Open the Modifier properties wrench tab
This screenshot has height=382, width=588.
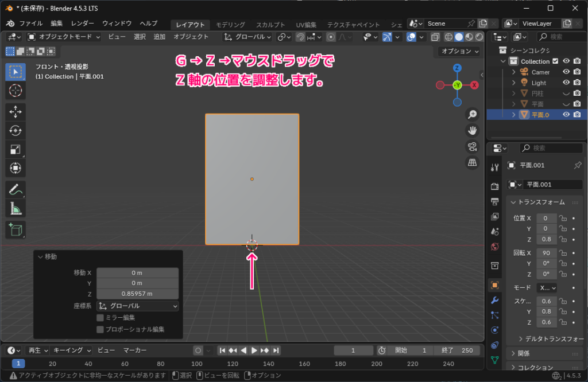pyautogui.click(x=494, y=301)
